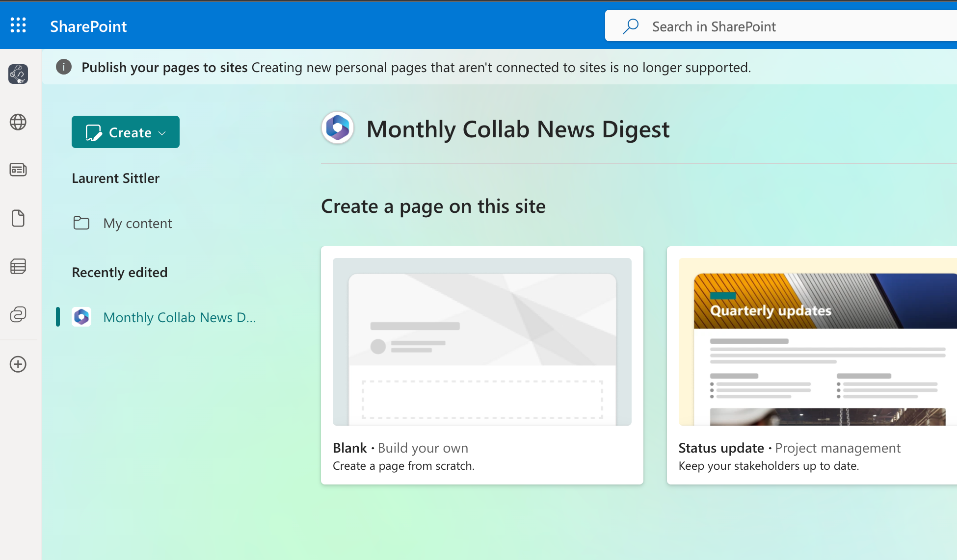
Task: Open the news icon in left rail
Action: point(18,170)
